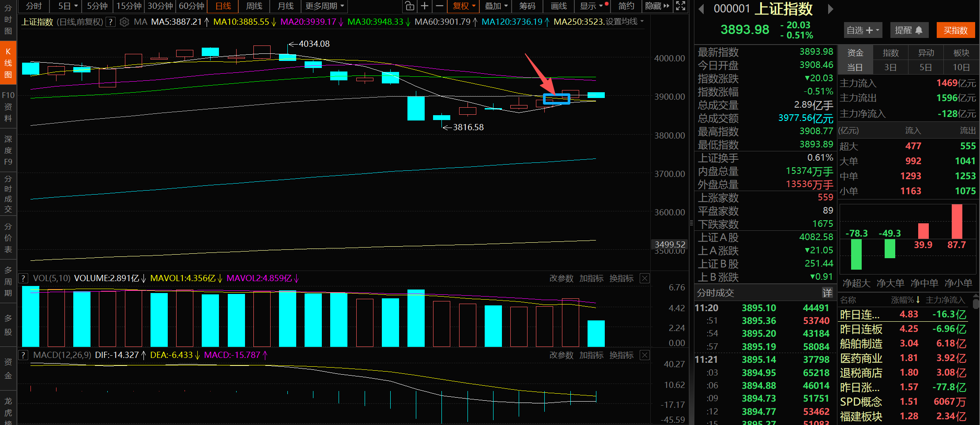This screenshot has width=980, height=425.
Task: Toggle the 画线 drawing tools
Action: pos(559,6)
